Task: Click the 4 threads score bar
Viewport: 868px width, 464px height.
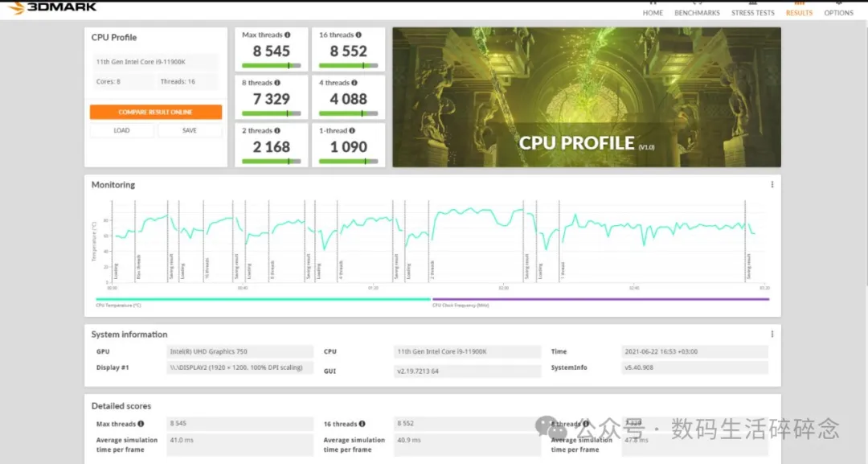Action: tap(348, 113)
